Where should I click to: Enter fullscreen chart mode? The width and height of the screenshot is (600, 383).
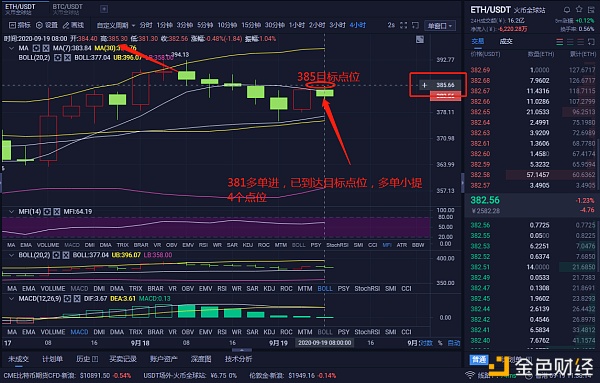click(403, 25)
